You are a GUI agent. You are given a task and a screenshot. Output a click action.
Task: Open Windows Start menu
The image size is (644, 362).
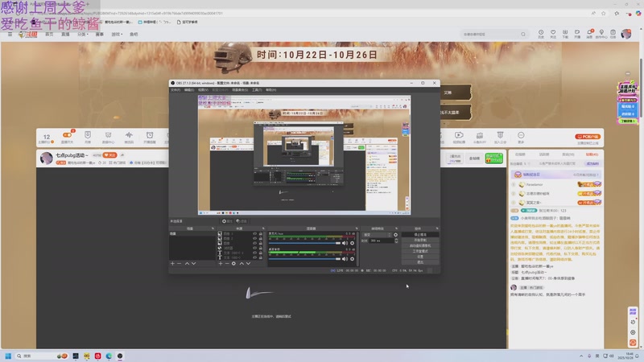8,356
